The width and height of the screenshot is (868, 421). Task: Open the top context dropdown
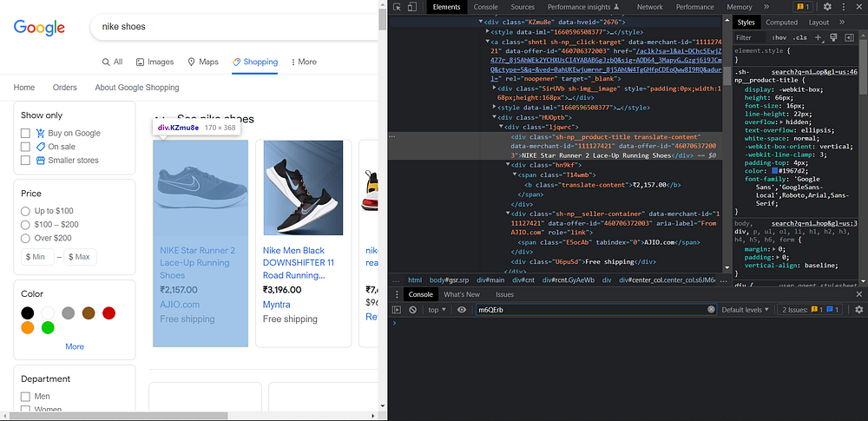click(x=437, y=310)
